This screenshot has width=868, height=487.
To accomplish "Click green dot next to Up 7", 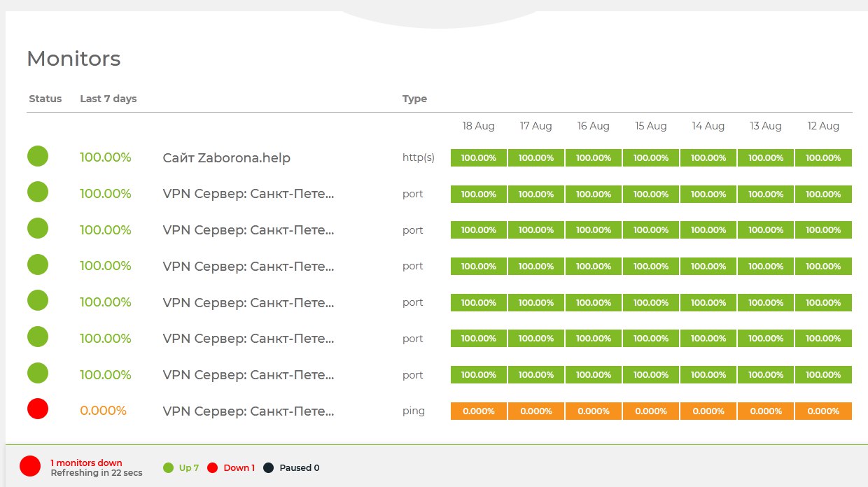I will tap(167, 467).
